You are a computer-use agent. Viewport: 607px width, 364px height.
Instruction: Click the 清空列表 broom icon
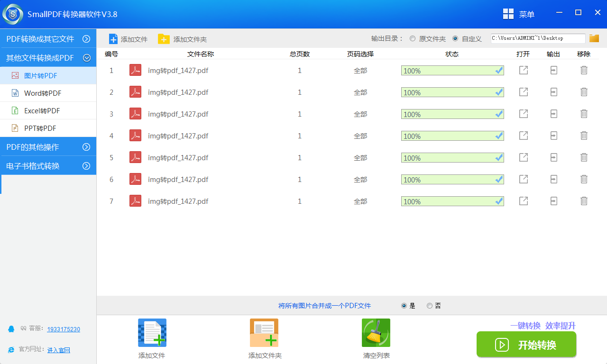click(376, 333)
